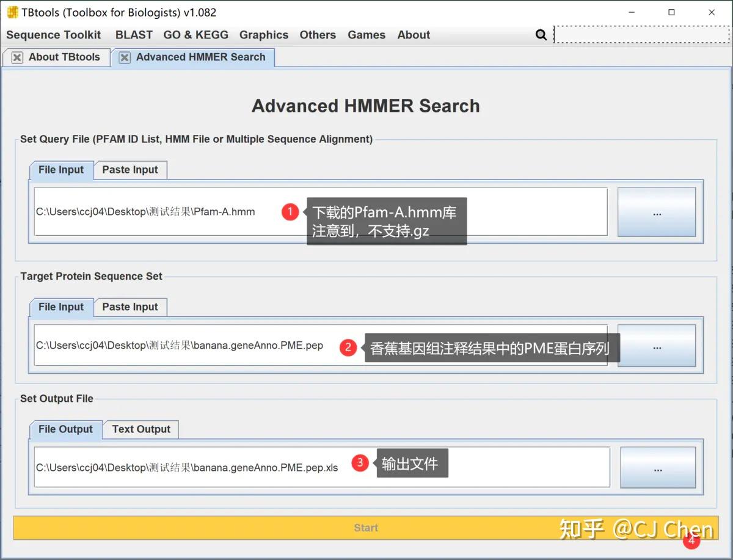Browse for the Pfam-A.hmm query file
The height and width of the screenshot is (560, 733).
(657, 212)
